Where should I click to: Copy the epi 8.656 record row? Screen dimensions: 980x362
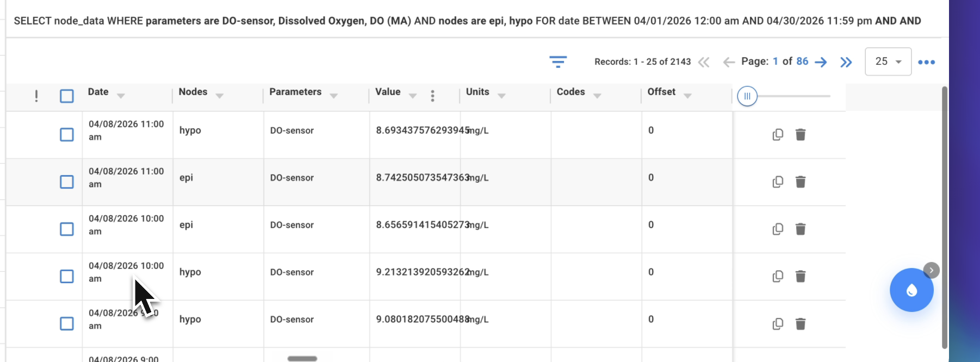point(778,229)
